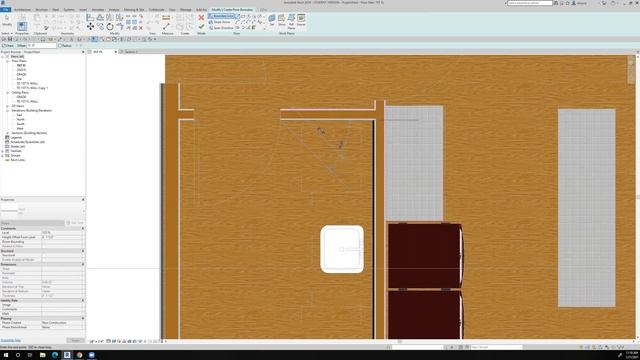Click the Show work plane icon
This screenshot has width=640, height=360.
pyautogui.click(x=282, y=20)
